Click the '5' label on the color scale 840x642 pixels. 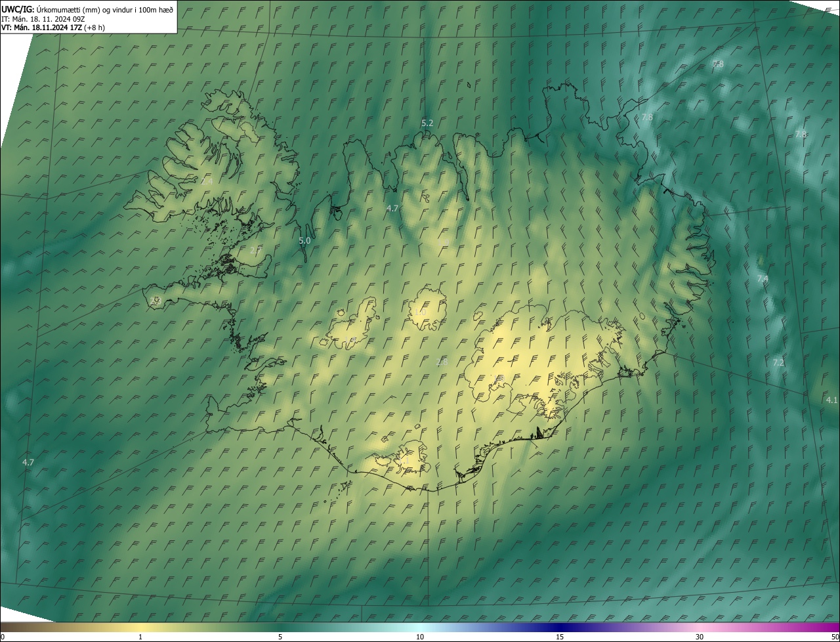point(280,637)
